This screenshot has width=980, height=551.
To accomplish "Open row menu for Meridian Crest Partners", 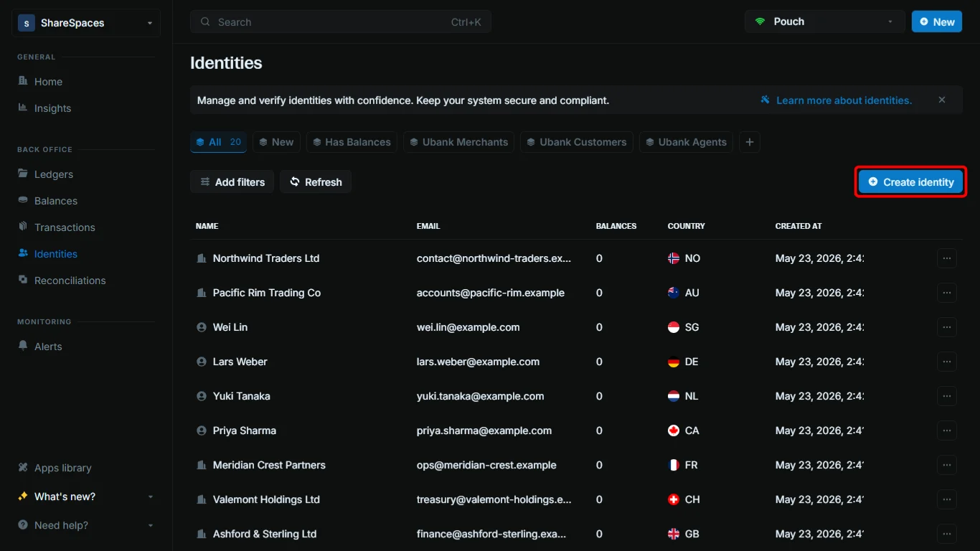I will [947, 465].
